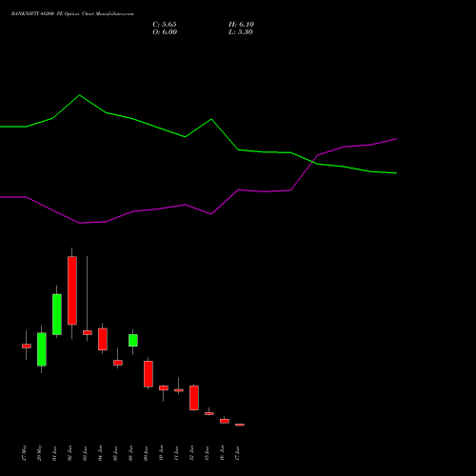Click the peak of the green indicator line
The image size is (476, 476).
click(79, 95)
